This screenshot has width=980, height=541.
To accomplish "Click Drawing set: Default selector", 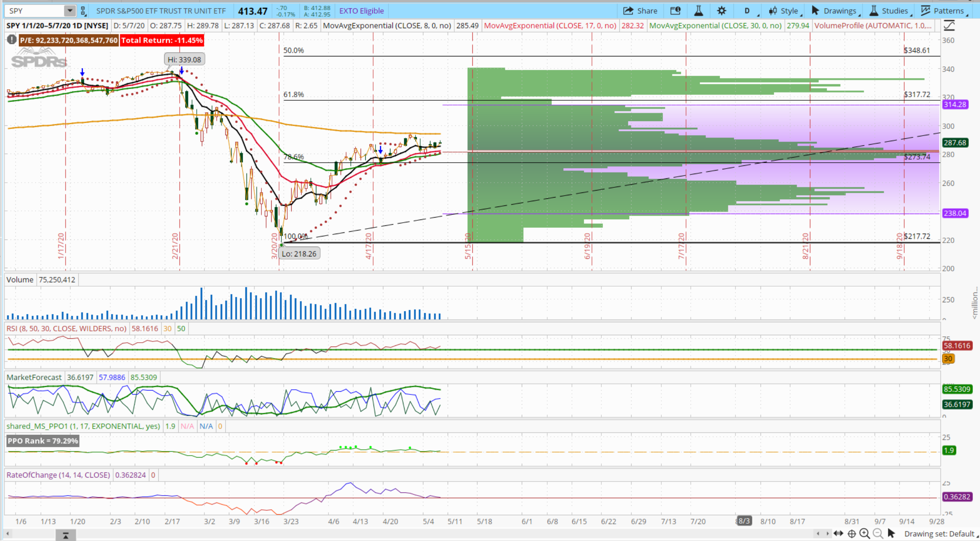I will [x=939, y=534].
